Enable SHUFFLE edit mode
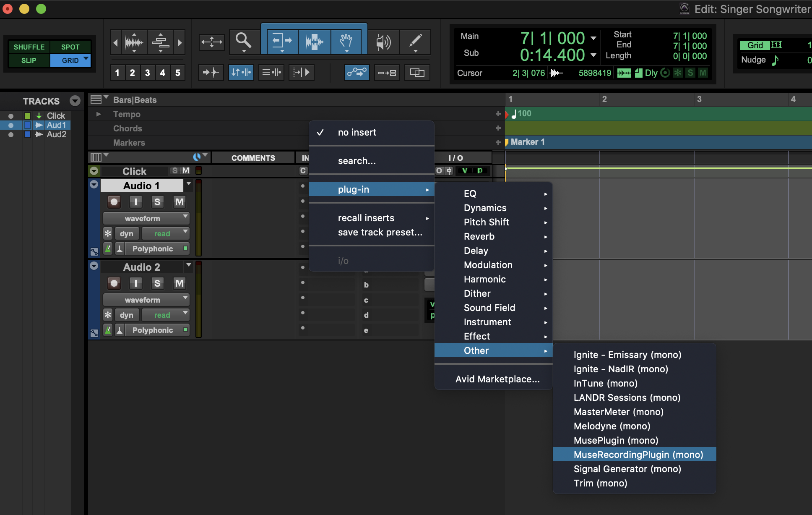This screenshot has height=515, width=812. pyautogui.click(x=29, y=47)
